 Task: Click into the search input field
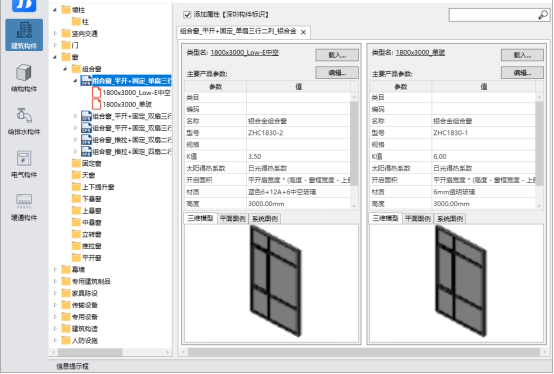pos(493,15)
